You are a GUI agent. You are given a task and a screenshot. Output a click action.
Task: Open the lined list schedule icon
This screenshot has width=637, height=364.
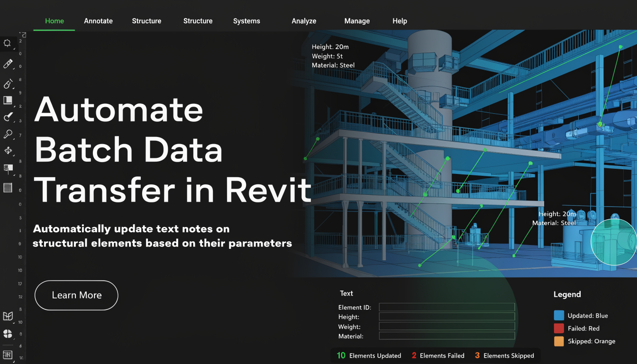click(x=8, y=188)
